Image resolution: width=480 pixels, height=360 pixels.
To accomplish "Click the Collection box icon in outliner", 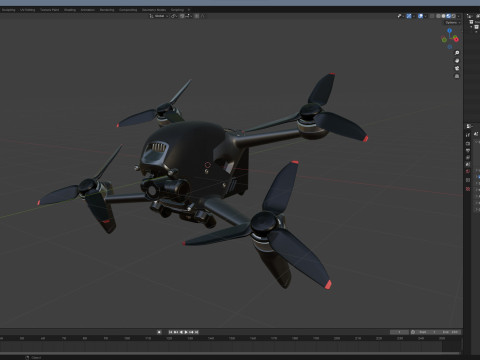I will coord(476,27).
